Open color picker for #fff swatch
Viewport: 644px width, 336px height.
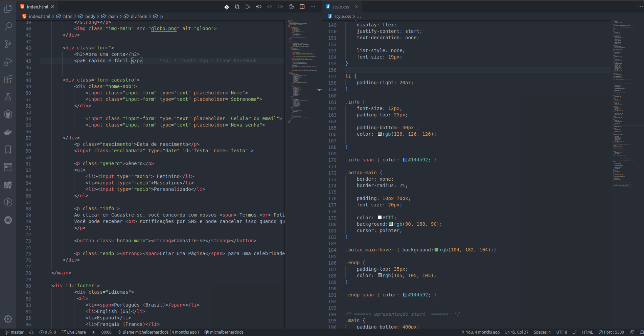coord(379,218)
